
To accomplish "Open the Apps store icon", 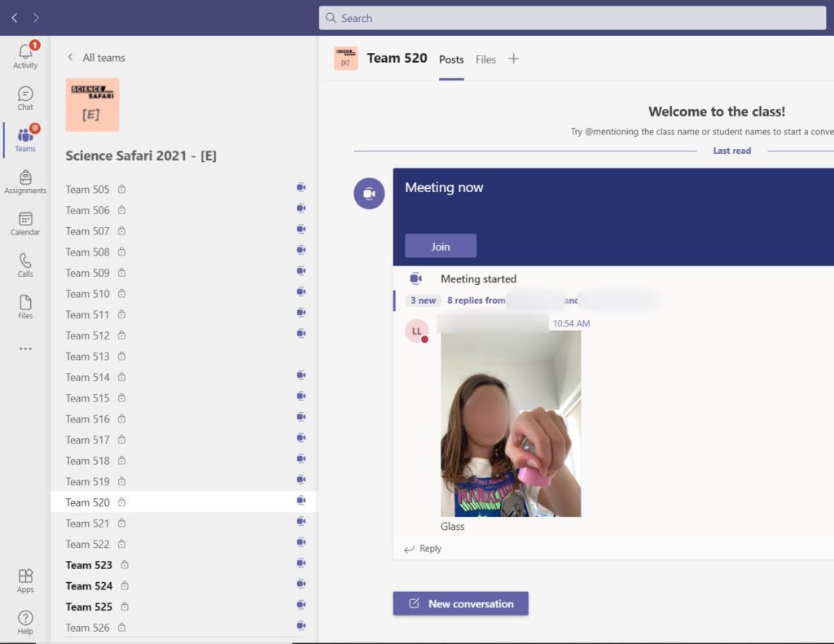I will point(25,580).
